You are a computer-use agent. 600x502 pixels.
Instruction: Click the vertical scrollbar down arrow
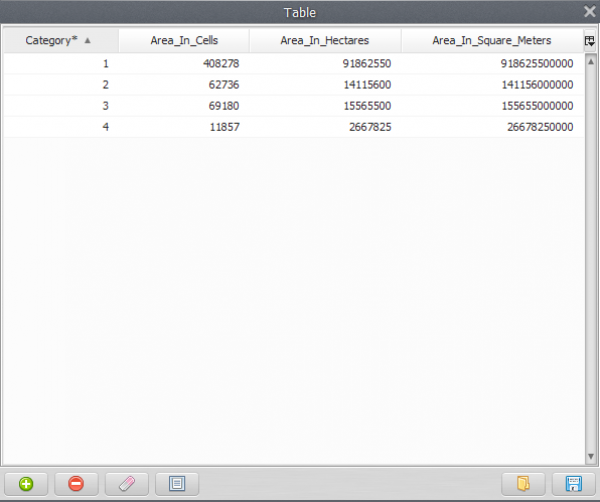(x=590, y=457)
